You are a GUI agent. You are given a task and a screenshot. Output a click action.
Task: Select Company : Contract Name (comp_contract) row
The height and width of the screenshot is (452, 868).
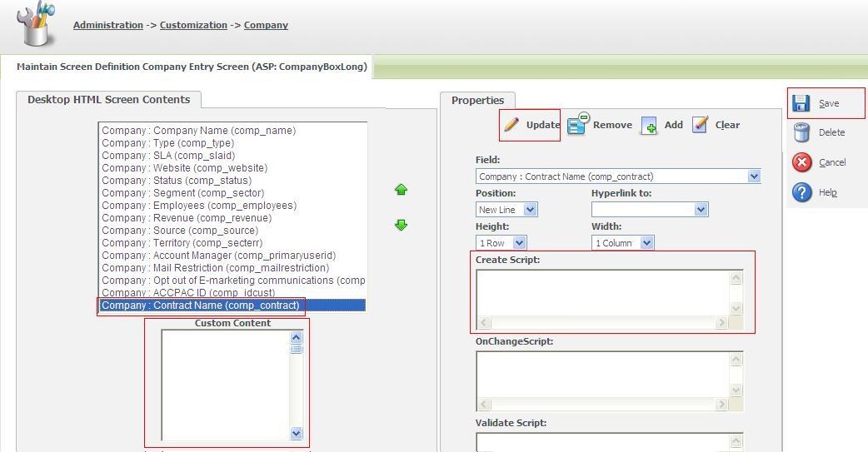[x=232, y=305]
